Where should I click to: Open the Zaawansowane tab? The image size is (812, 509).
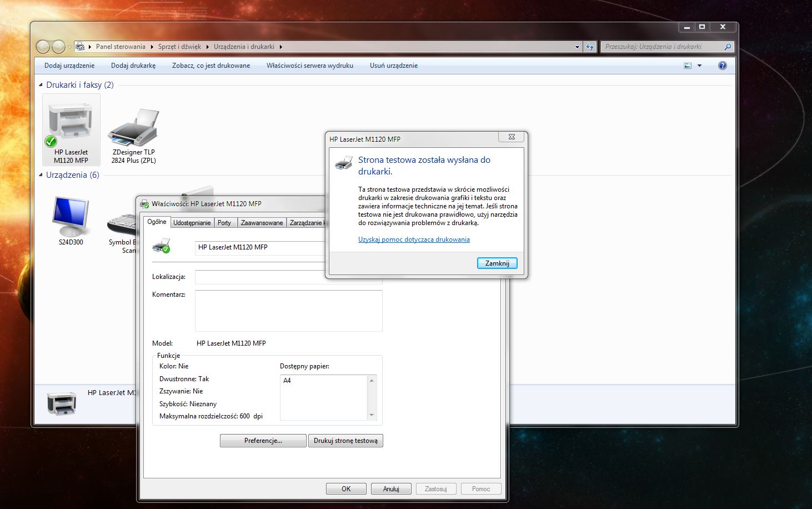pyautogui.click(x=262, y=223)
